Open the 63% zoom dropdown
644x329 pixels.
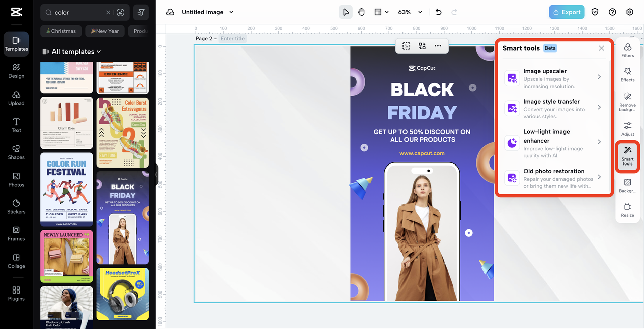pos(410,12)
